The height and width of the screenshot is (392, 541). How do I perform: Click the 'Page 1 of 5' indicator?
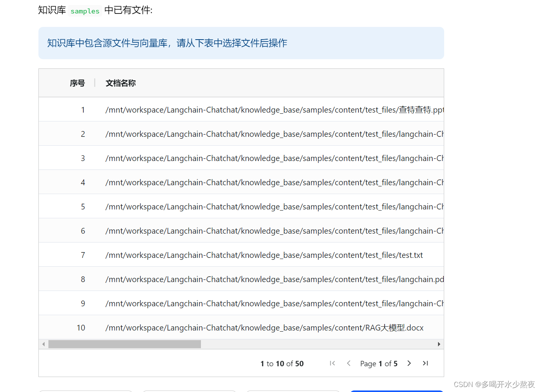pos(379,364)
